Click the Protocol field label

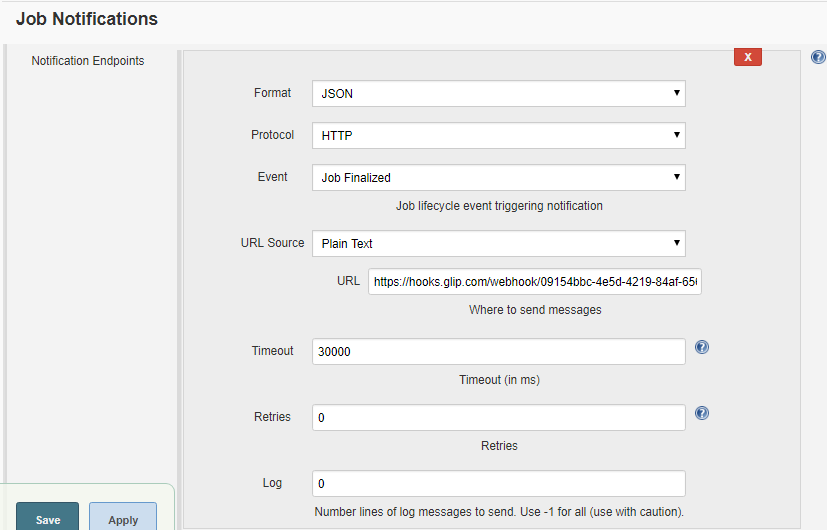click(x=272, y=135)
